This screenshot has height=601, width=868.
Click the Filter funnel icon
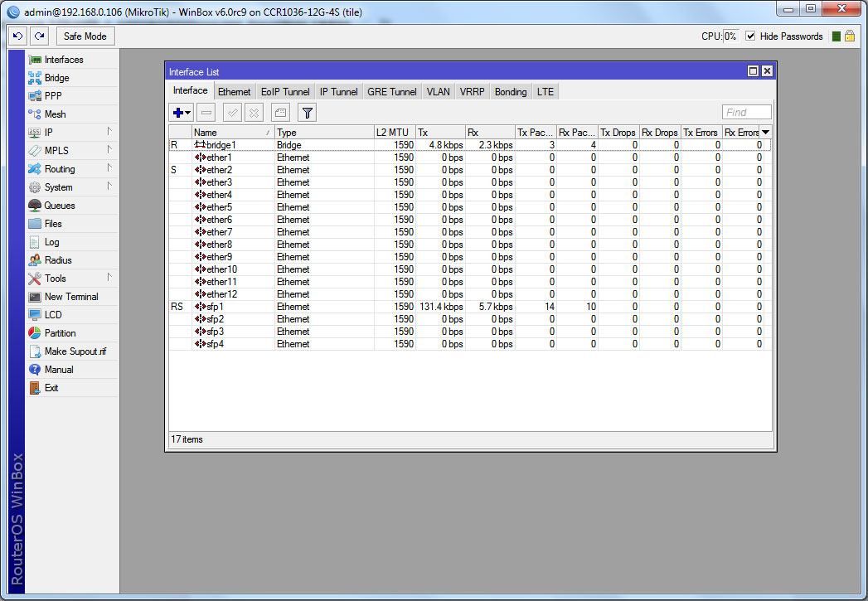tap(307, 113)
